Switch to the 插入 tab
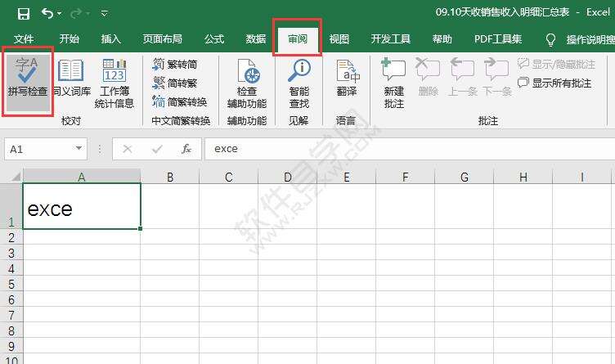 pyautogui.click(x=110, y=38)
